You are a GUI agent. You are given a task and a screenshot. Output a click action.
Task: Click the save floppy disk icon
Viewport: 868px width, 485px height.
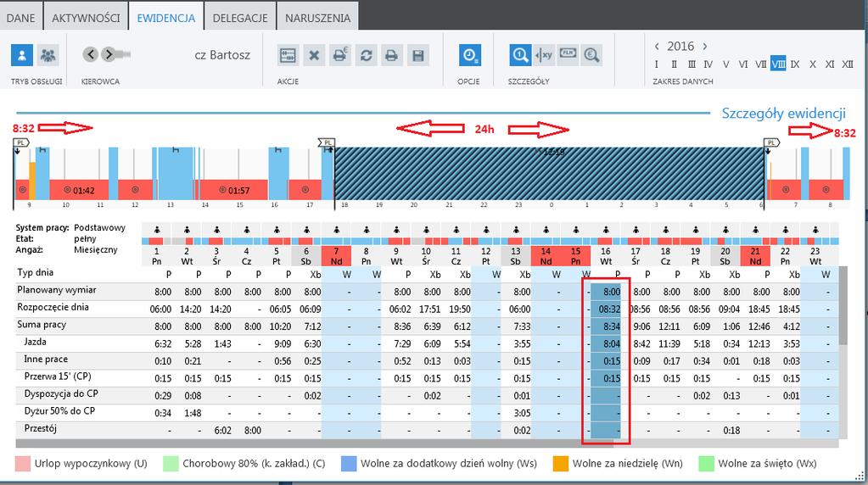[x=418, y=55]
